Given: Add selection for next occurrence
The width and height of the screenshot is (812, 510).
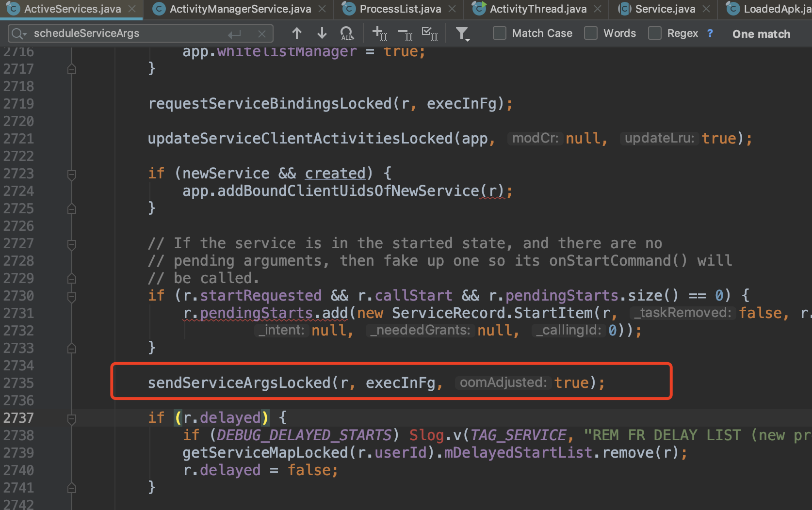Looking at the screenshot, I should [x=379, y=33].
